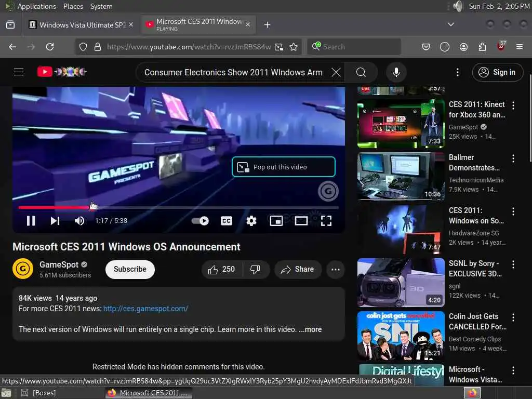Open the System menu
Image resolution: width=532 pixels, height=399 pixels.
tap(101, 6)
